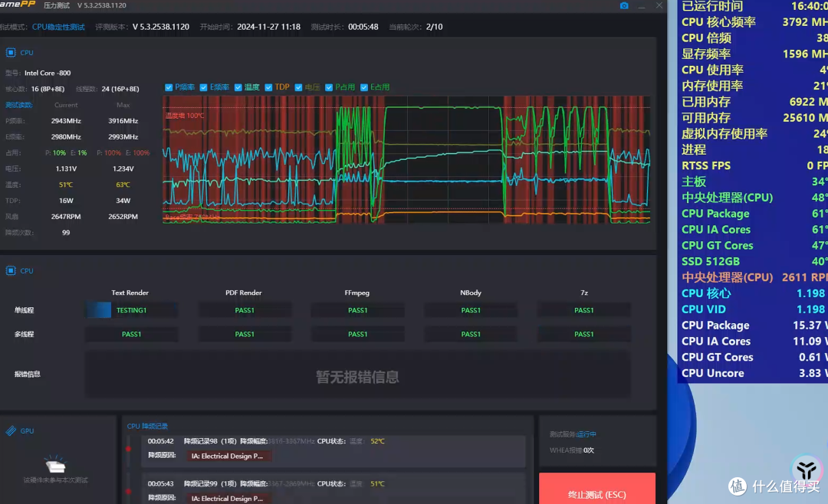Toggle the 电压 graph checkbox

point(298,87)
